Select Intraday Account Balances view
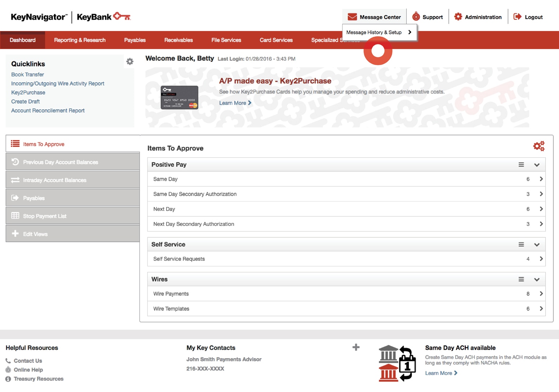Viewport: 559px width, 392px height. click(x=72, y=180)
